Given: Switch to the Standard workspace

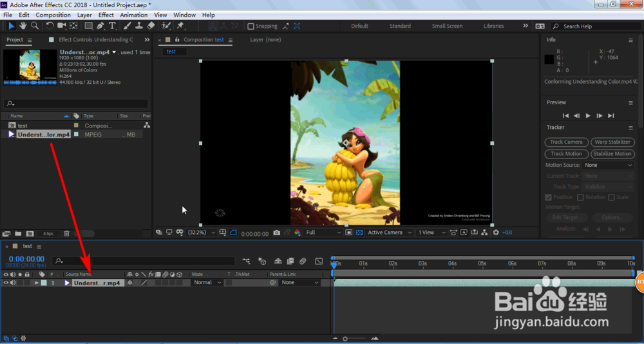Looking at the screenshot, I should (400, 26).
